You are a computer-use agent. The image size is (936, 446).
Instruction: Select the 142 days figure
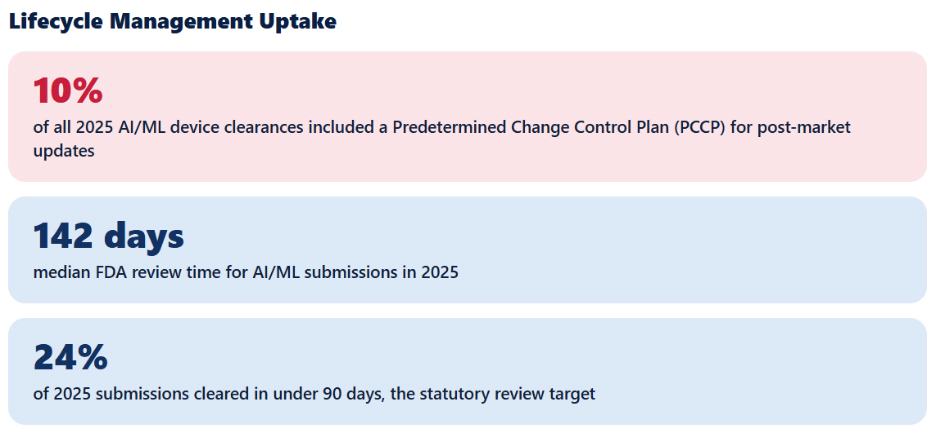pyautogui.click(x=109, y=236)
